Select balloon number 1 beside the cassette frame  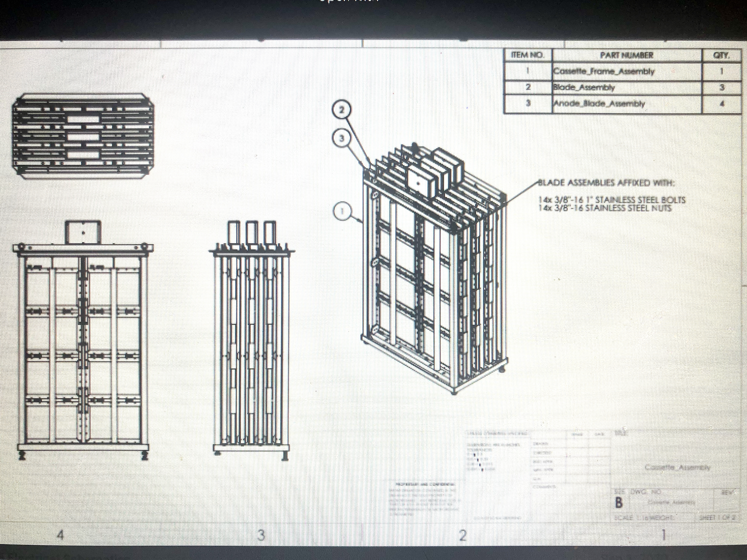tap(342, 211)
